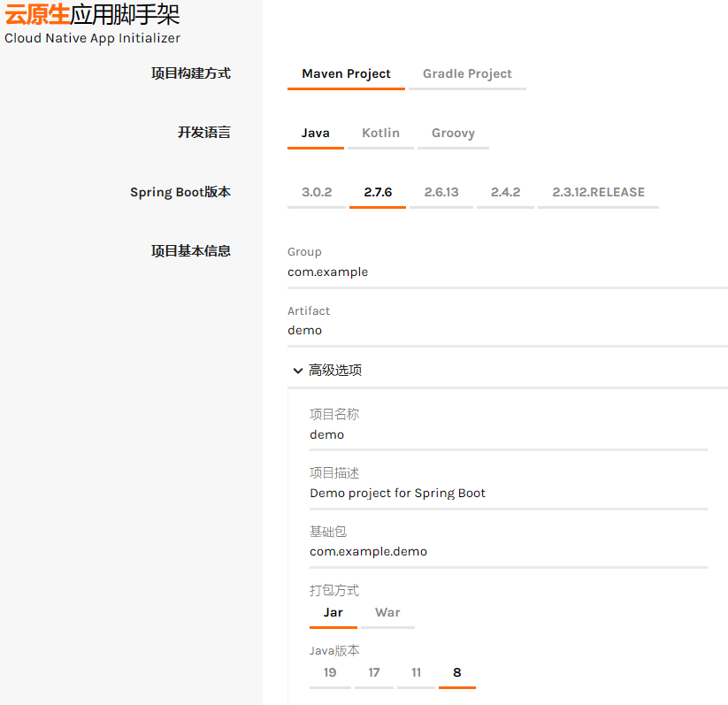The image size is (728, 705).
Task: Select Spring Boot version 2.4.2
Action: 505,192
